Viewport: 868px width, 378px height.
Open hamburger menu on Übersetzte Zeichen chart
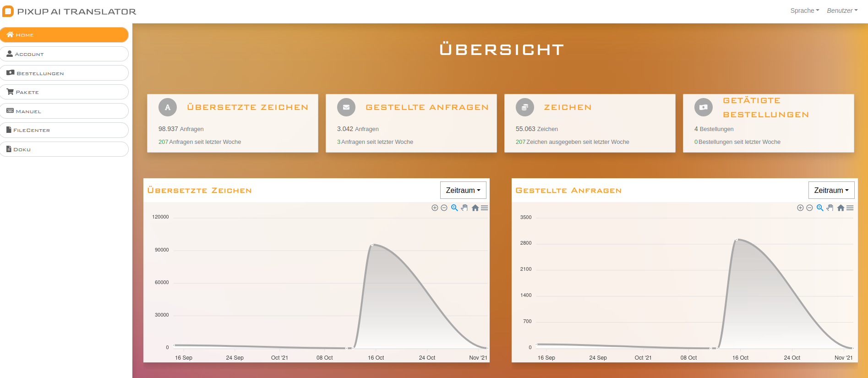(485, 208)
